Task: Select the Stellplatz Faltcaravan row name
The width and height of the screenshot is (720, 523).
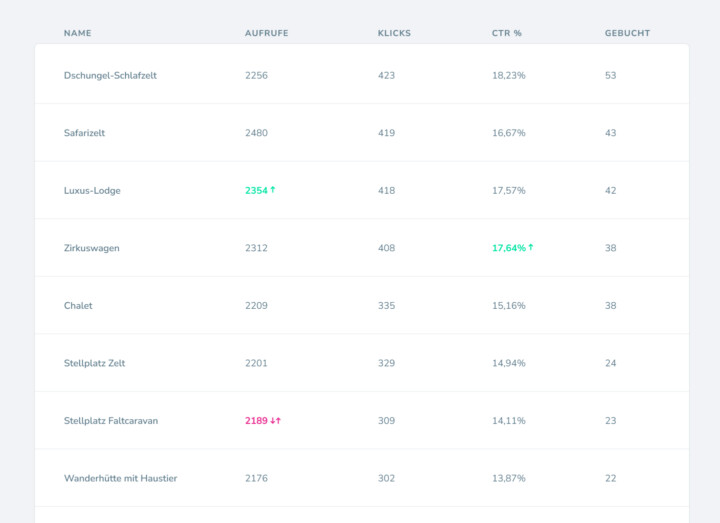Action: click(x=111, y=421)
